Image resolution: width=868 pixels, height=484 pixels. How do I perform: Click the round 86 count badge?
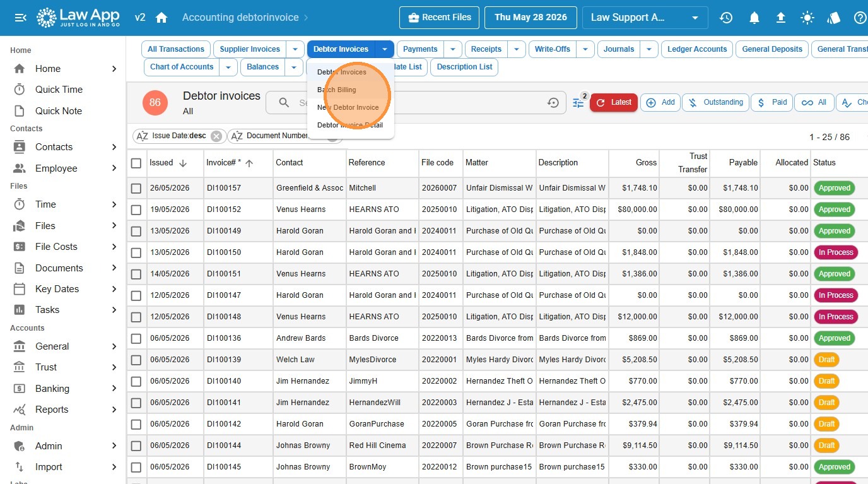(x=155, y=102)
